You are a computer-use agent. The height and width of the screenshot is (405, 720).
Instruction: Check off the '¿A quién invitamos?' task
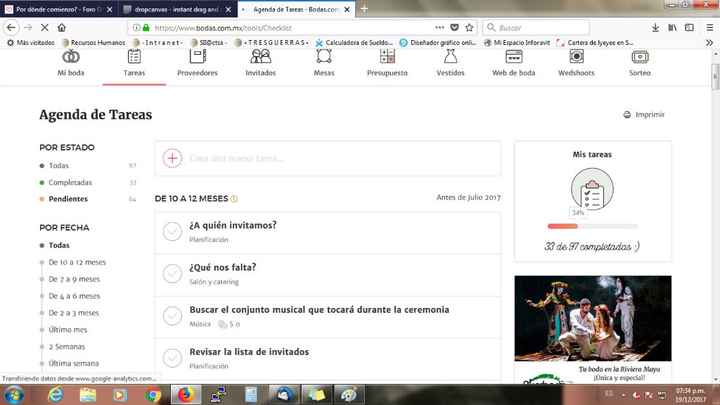172,231
